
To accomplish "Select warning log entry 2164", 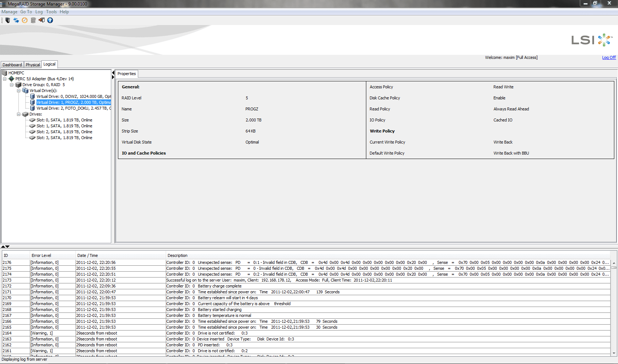I will click(x=306, y=333).
